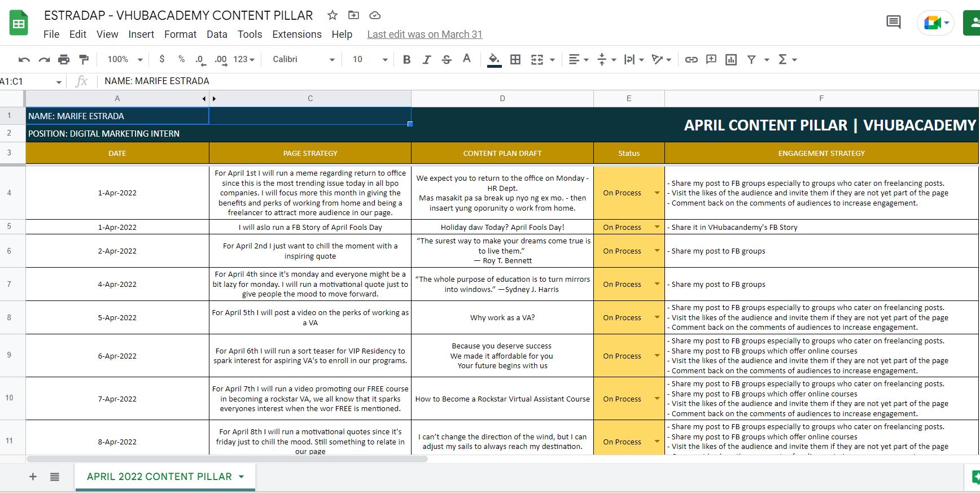Open the Google Meet call button

(936, 23)
